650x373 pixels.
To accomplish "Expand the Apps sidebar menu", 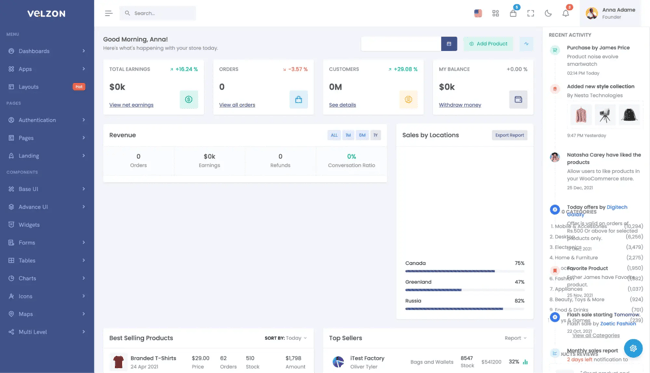I will click(x=47, y=69).
